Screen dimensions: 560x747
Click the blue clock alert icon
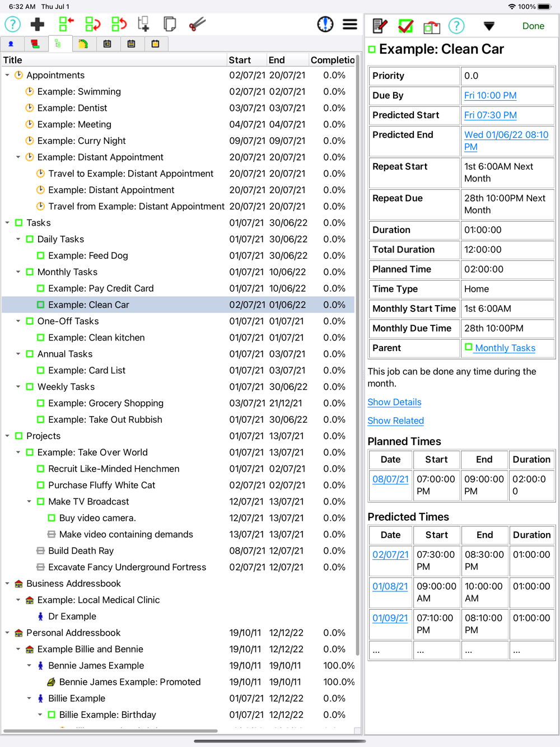(325, 25)
